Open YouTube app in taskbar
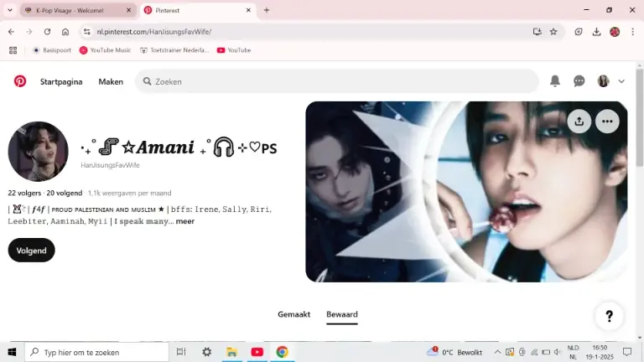 point(257,352)
